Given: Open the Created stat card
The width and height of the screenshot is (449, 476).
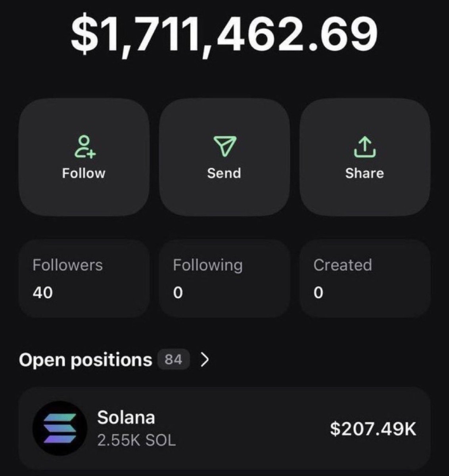Looking at the screenshot, I should point(365,278).
